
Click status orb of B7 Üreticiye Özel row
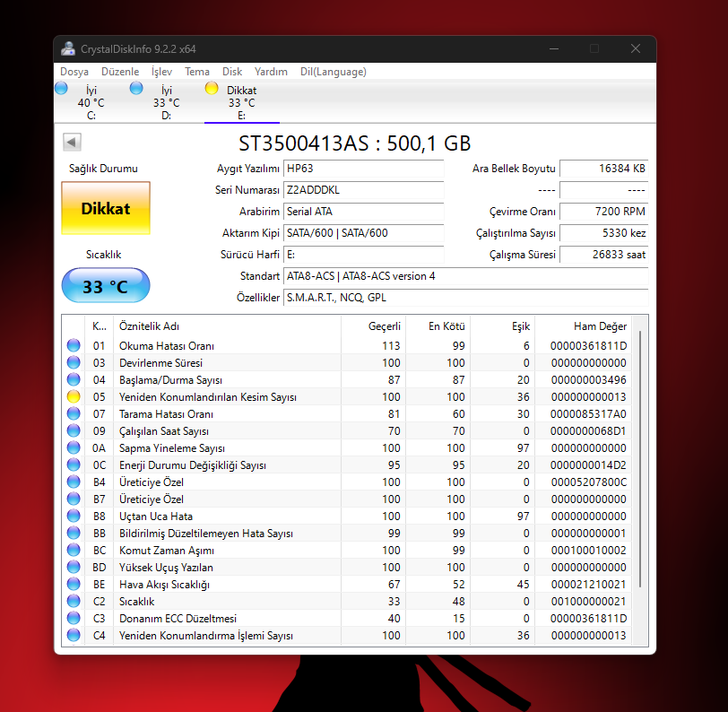click(74, 499)
